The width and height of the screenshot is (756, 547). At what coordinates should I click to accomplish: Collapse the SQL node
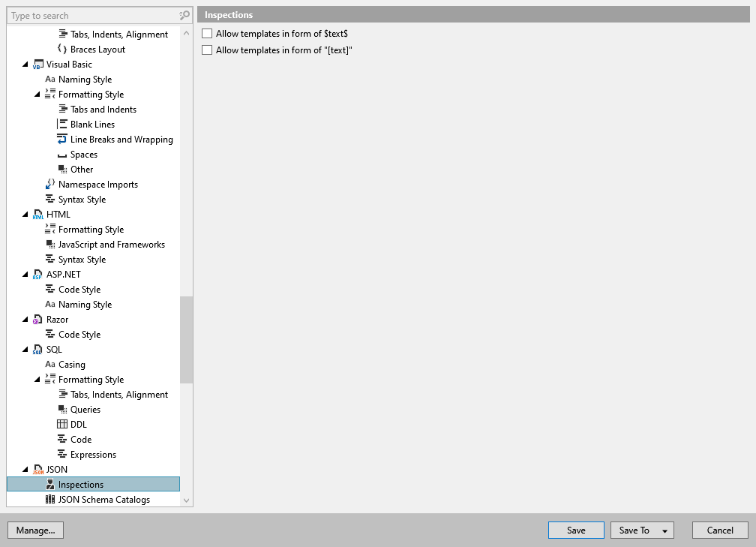25,350
